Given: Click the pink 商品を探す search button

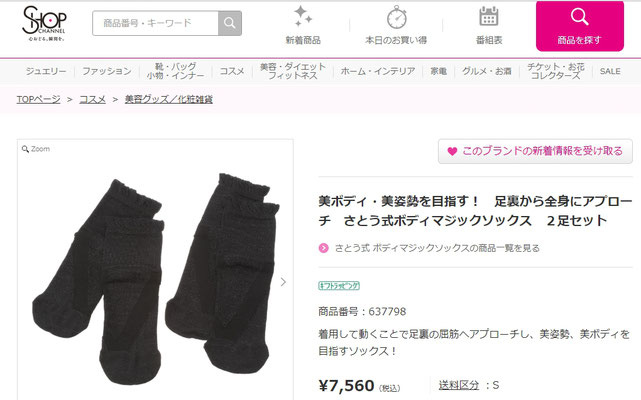Looking at the screenshot, I should click(580, 26).
